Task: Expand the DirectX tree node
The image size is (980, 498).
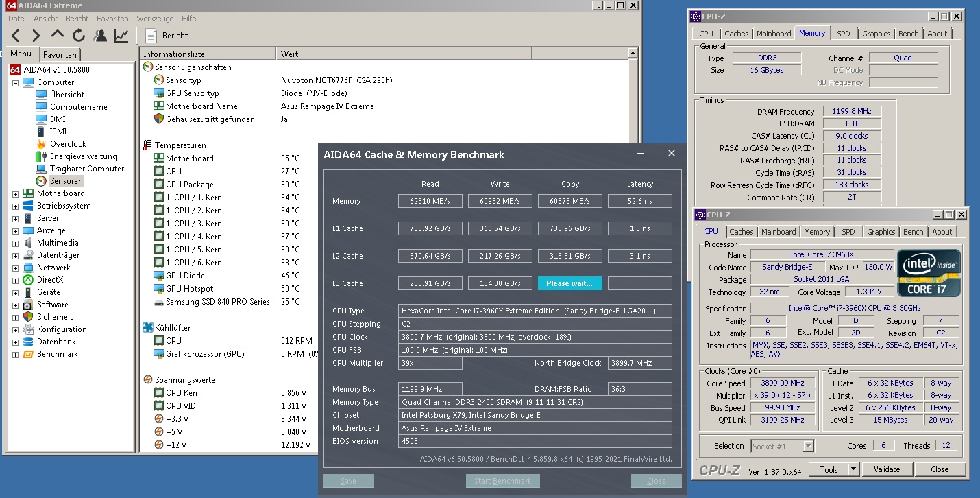Action: click(x=15, y=280)
